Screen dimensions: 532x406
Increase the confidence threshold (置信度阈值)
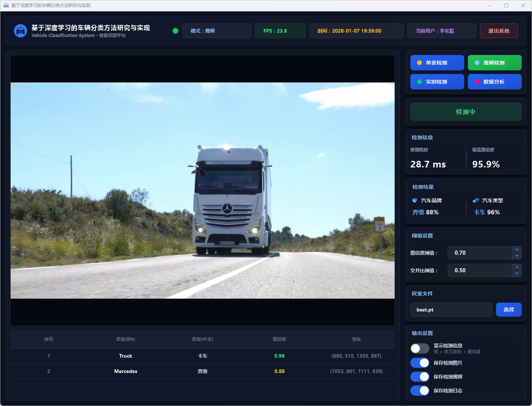517,250
